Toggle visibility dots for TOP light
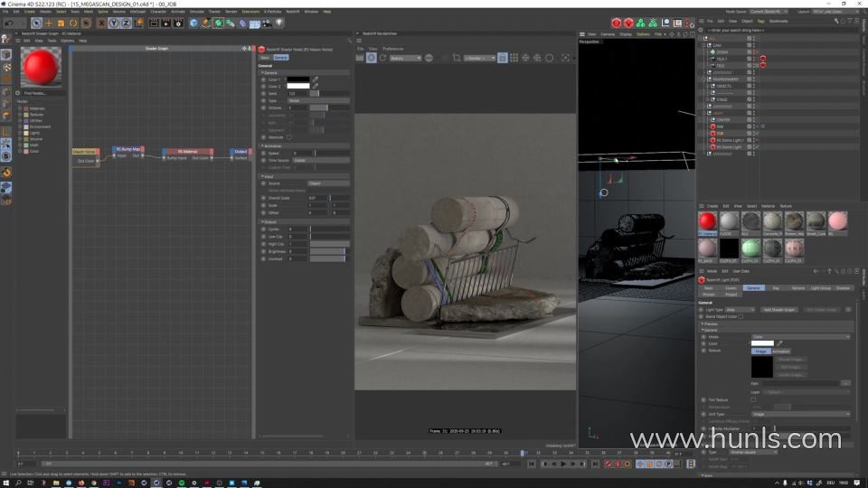This screenshot has height=488, width=868. coord(753,134)
